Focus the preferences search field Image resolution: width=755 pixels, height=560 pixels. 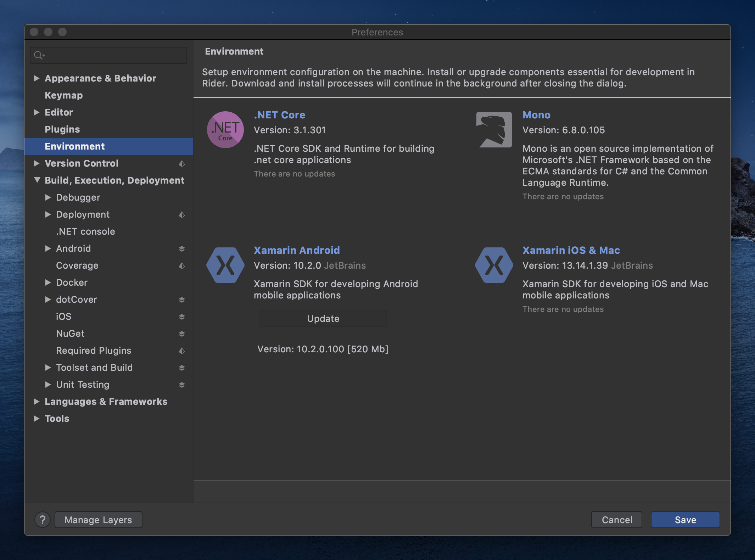tap(108, 55)
